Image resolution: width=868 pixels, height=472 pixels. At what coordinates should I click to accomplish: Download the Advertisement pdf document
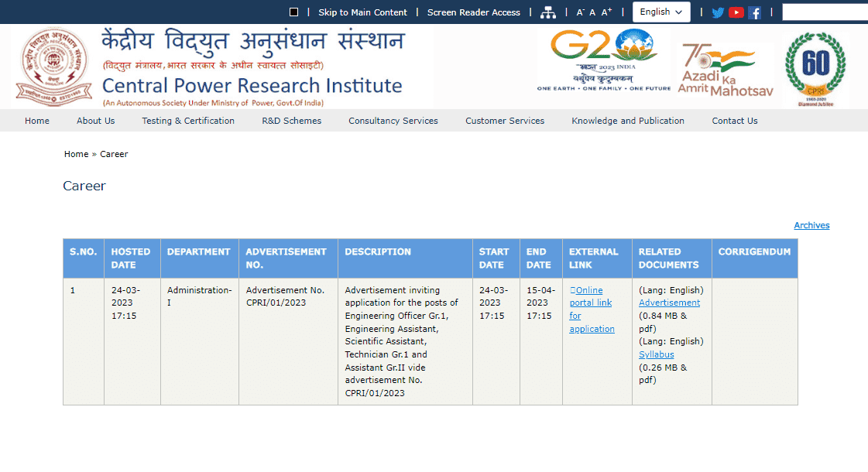point(669,303)
